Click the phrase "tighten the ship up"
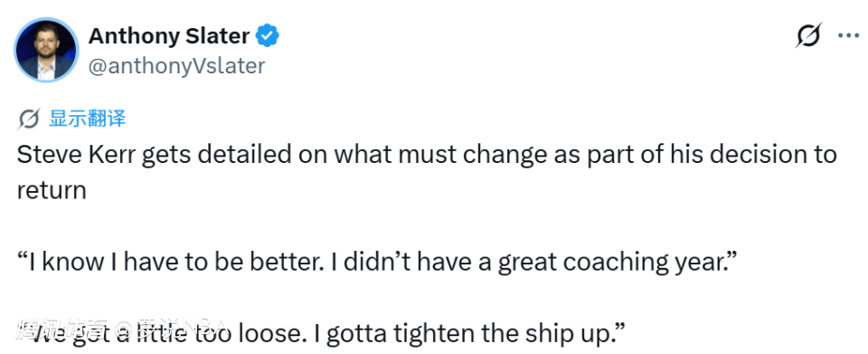 [500, 334]
